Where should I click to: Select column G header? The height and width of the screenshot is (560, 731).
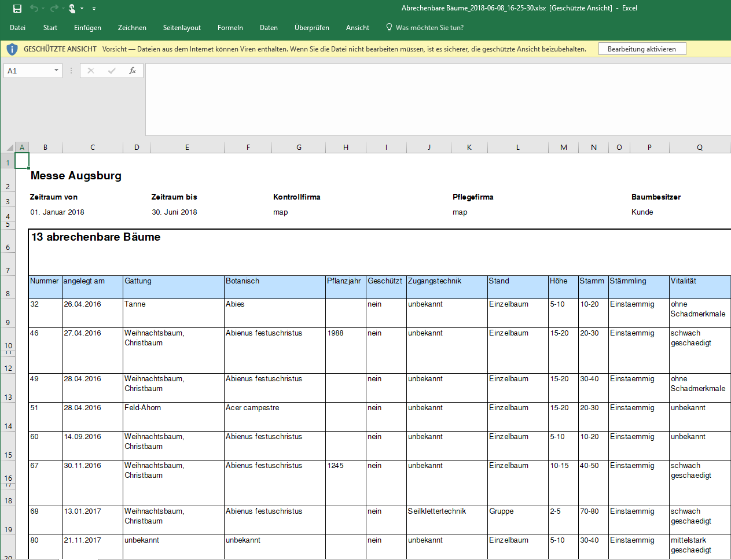299,148
